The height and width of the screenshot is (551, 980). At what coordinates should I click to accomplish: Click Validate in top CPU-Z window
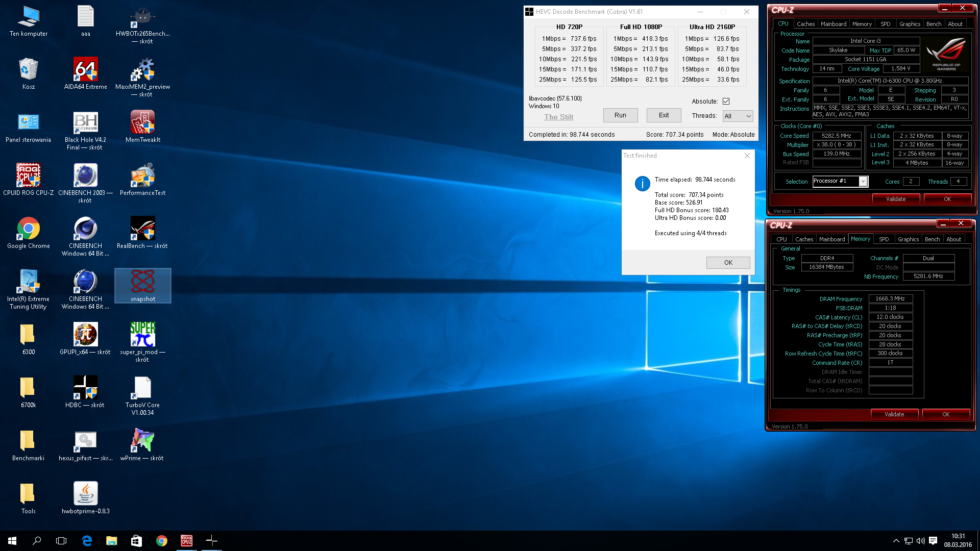(x=896, y=199)
